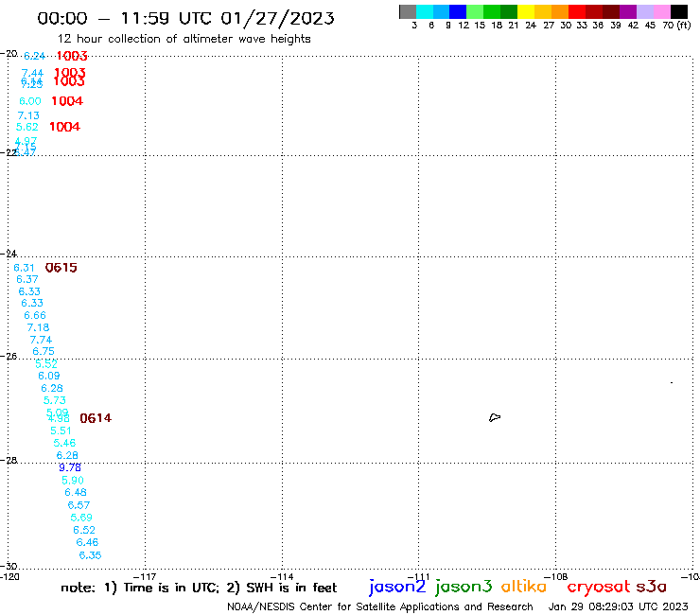This screenshot has width=700, height=615.
Task: Click the wave height value '7.74'
Action: click(x=41, y=340)
